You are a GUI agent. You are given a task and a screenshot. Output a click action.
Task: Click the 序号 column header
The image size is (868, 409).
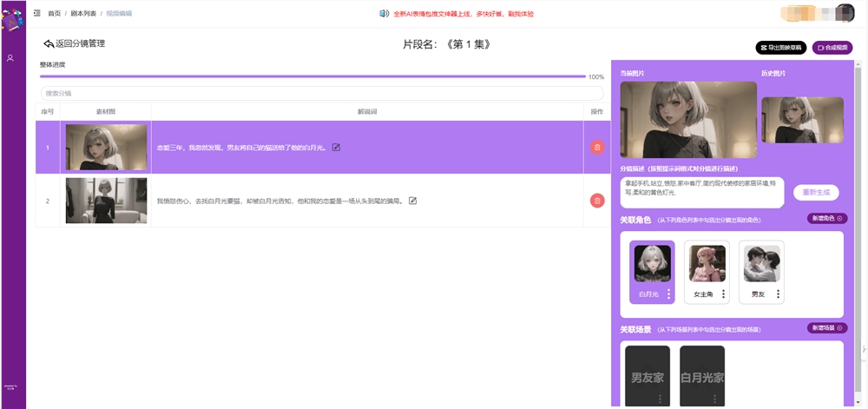[48, 112]
